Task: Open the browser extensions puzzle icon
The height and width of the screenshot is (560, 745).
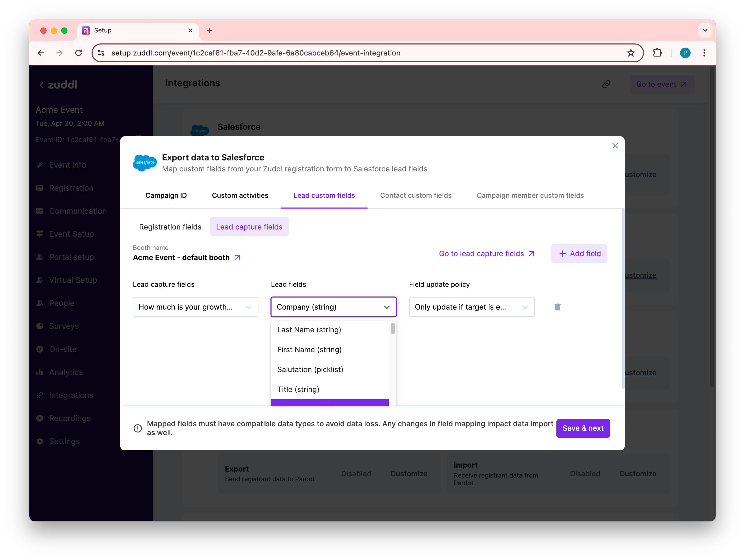Action: (x=657, y=53)
